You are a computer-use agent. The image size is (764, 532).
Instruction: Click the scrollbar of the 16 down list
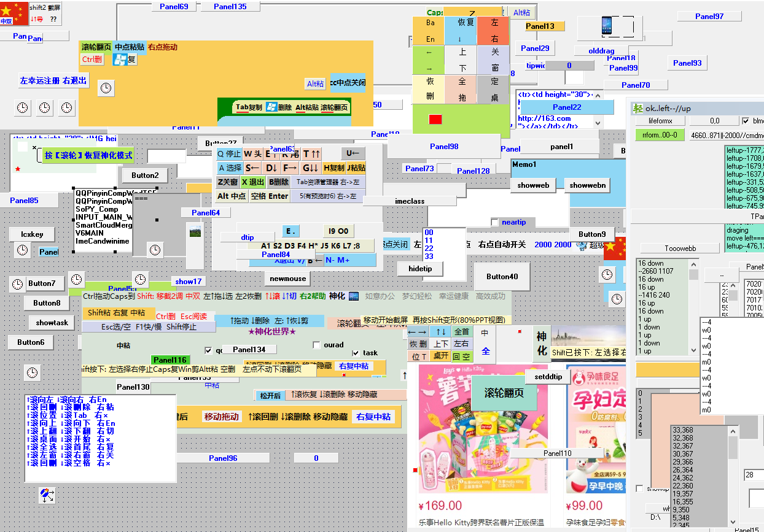[x=693, y=307]
